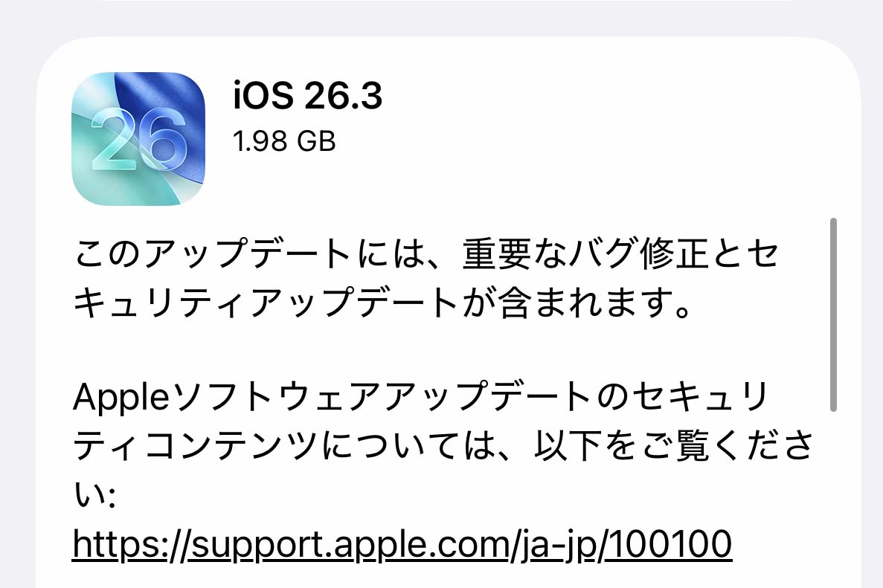Click the vertical scrollbar thumb
This screenshot has width=883, height=588.
tap(833, 314)
